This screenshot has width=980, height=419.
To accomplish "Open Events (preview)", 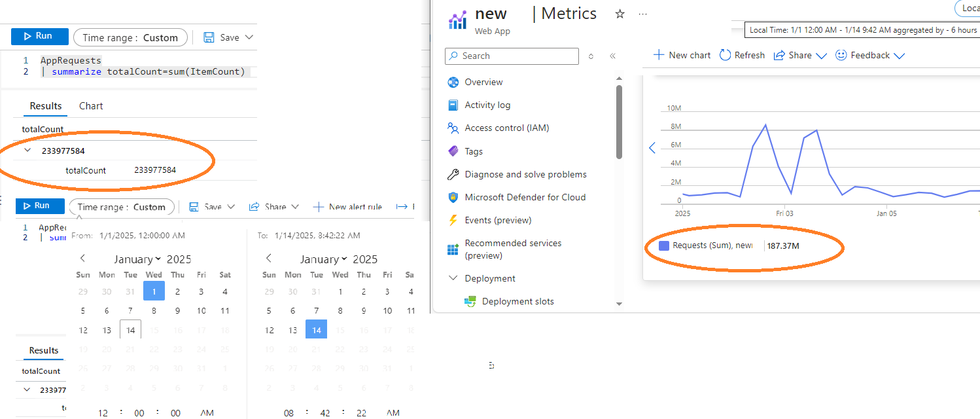I will click(498, 220).
